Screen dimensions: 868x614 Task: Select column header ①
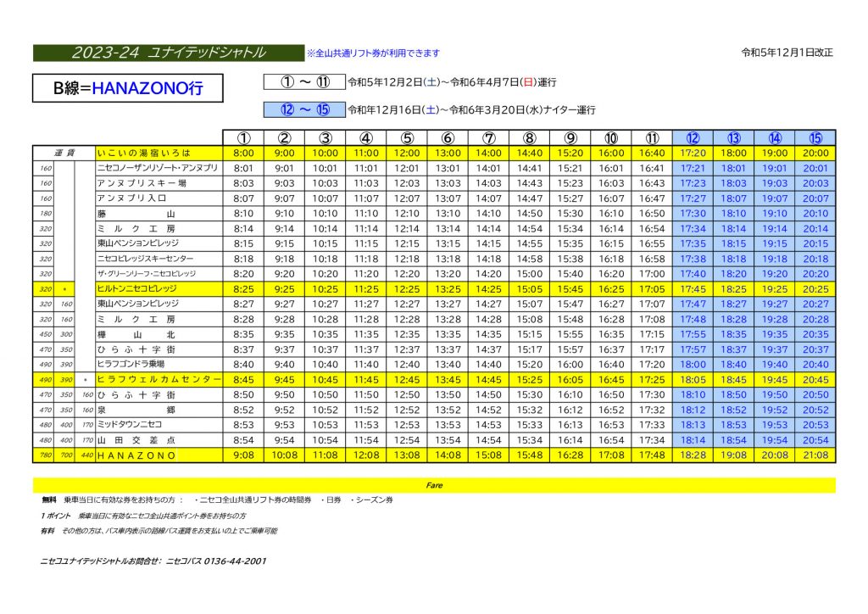243,138
